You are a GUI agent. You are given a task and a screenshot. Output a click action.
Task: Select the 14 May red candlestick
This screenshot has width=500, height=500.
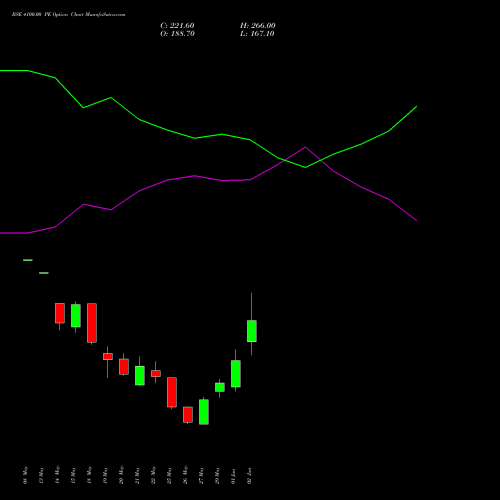[x=60, y=313]
